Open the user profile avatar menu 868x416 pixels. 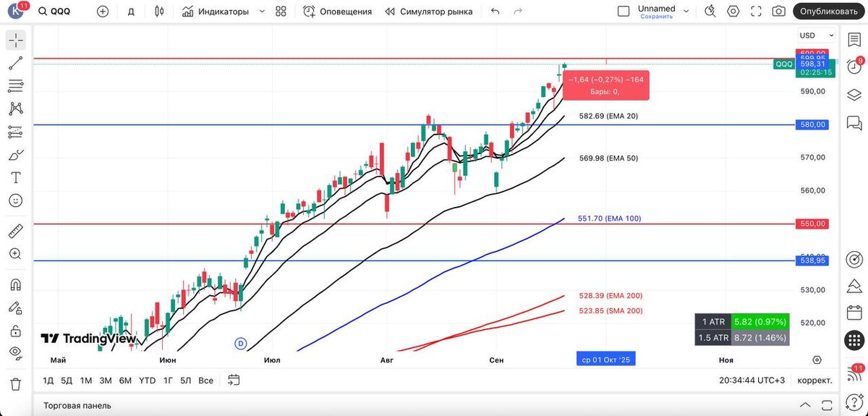click(x=16, y=11)
